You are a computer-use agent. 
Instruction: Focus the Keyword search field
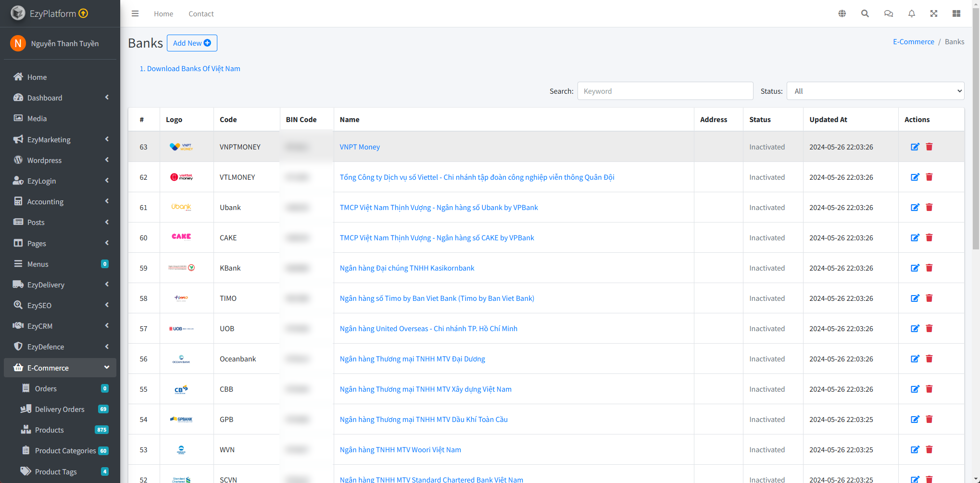click(665, 91)
